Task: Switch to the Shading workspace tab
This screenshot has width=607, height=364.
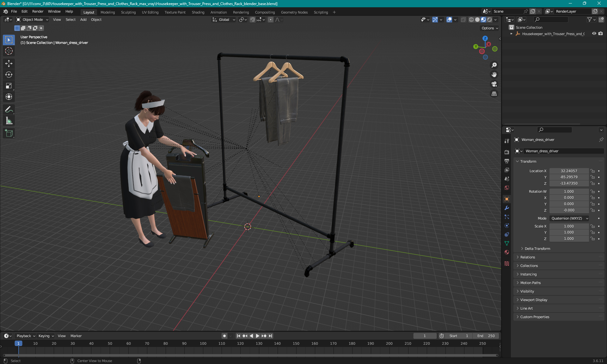Action: point(198,12)
